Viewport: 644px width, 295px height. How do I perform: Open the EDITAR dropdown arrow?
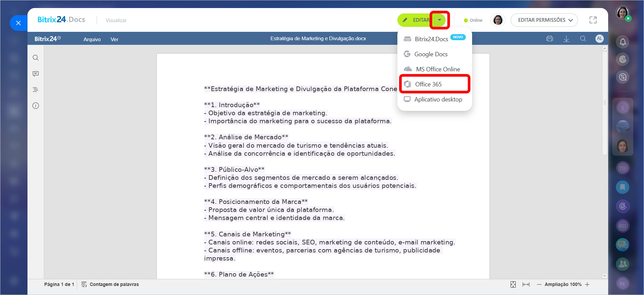pyautogui.click(x=440, y=20)
